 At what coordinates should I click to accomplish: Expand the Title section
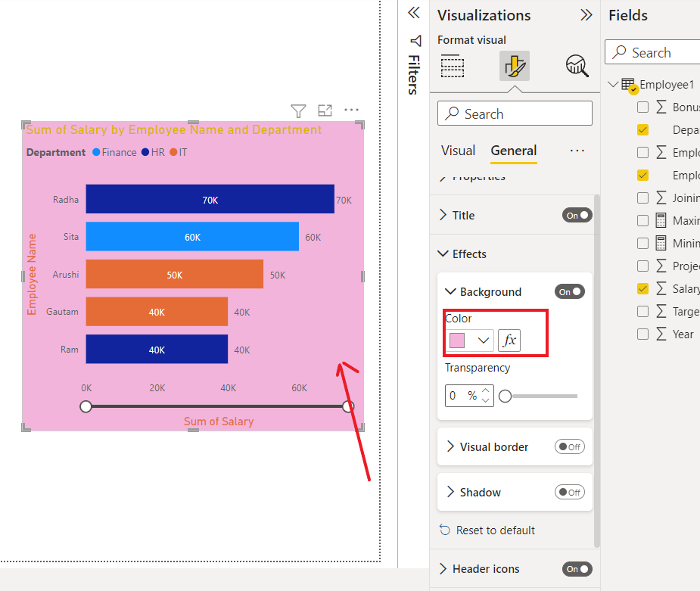[x=443, y=215]
